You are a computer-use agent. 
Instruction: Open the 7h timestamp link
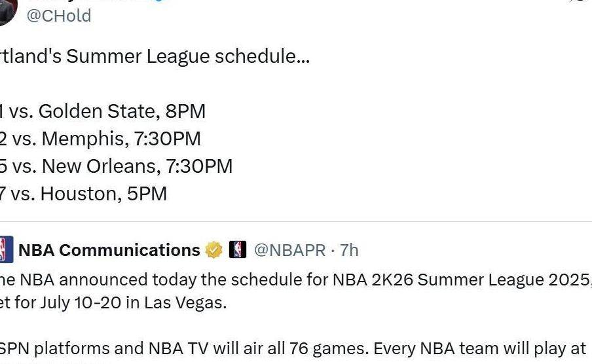click(x=349, y=250)
